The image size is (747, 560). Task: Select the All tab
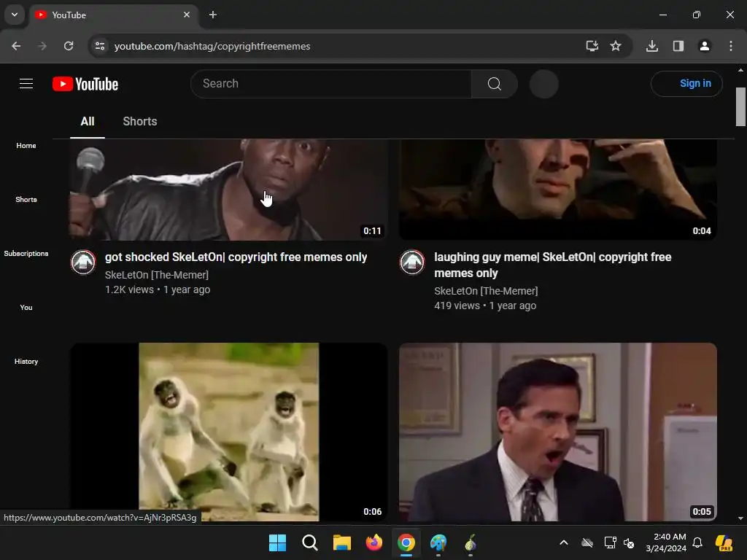88,122
